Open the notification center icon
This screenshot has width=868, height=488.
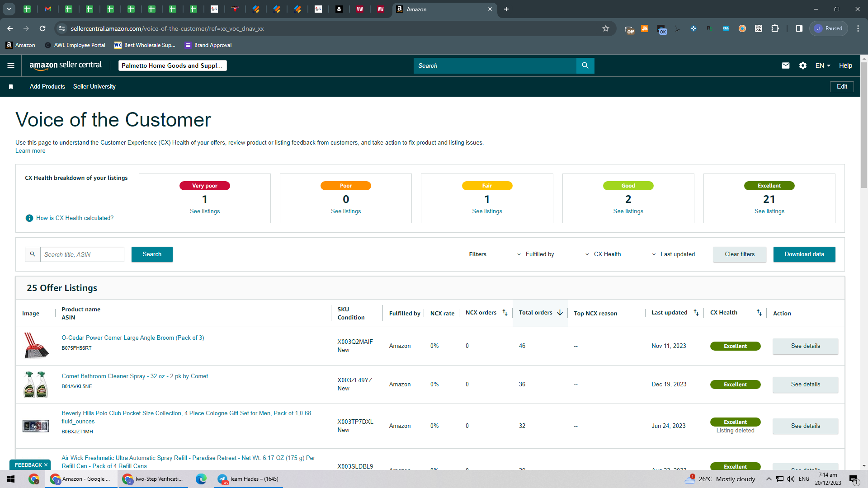point(854,479)
